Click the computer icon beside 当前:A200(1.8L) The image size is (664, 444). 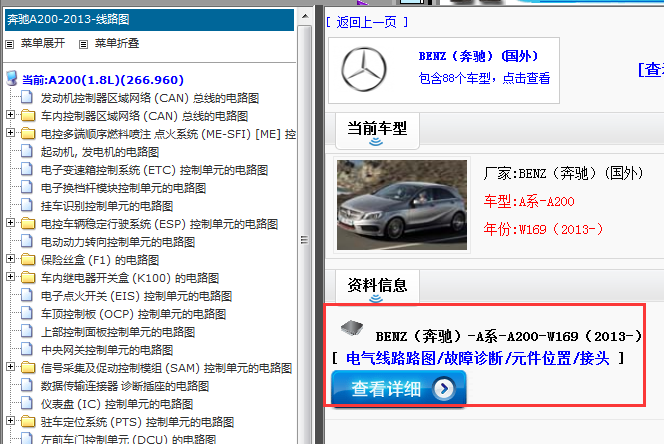point(12,78)
